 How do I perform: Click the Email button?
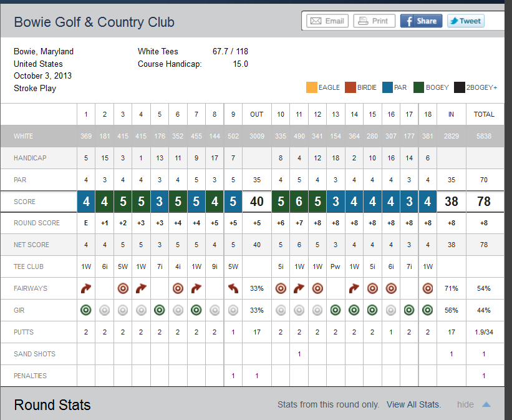coord(327,21)
